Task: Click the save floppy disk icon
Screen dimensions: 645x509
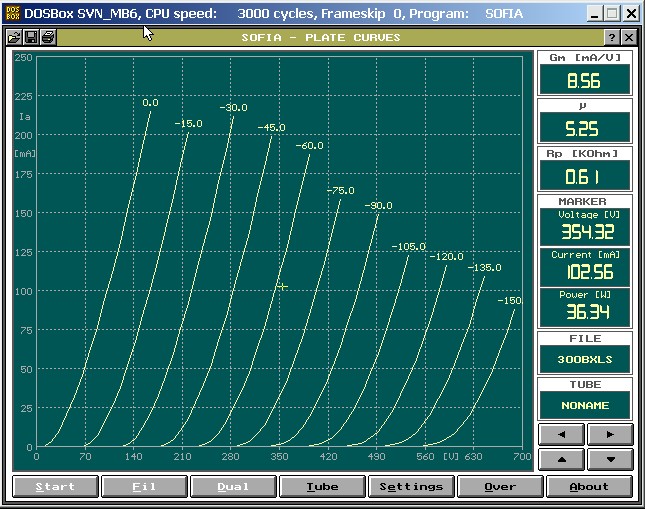Action: pos(31,37)
